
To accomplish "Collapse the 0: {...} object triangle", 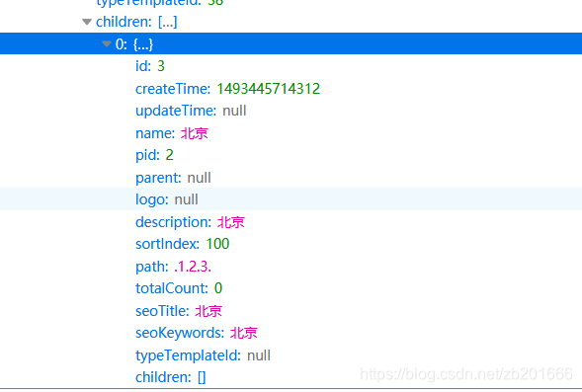I will tap(107, 44).
